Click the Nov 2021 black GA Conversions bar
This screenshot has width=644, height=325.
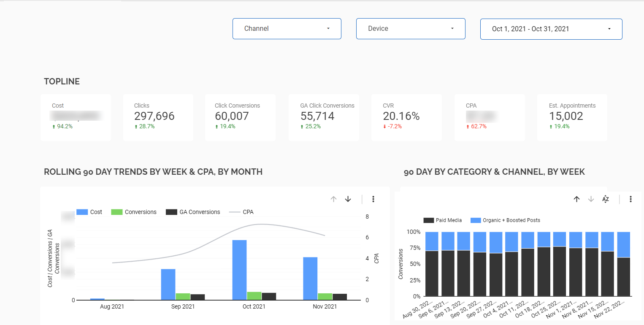point(339,297)
